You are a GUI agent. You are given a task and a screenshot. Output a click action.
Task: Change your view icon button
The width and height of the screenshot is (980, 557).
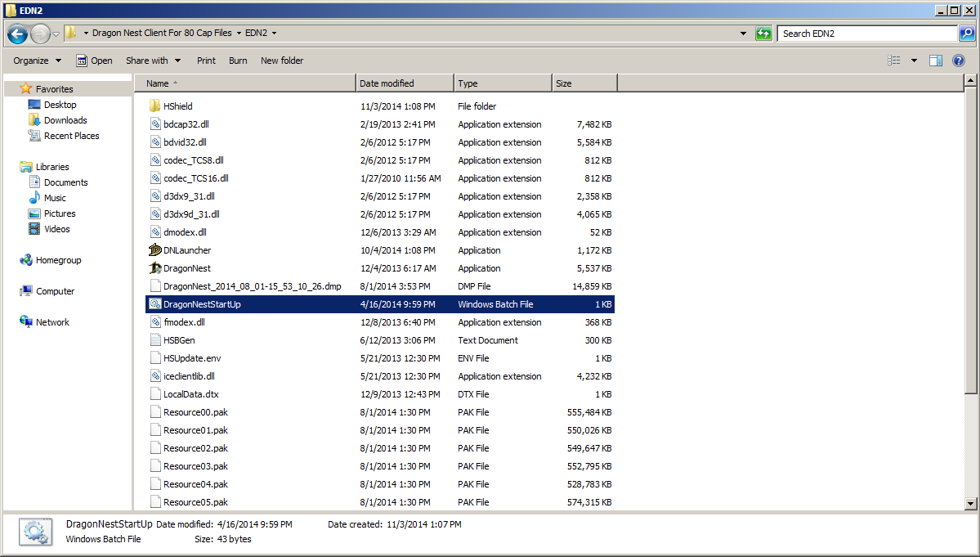point(894,61)
